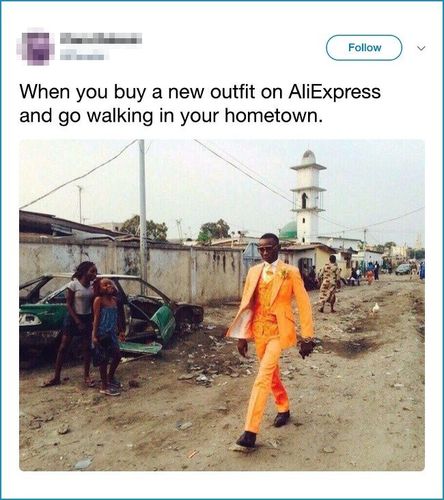Click the green mosque dome
The image size is (444, 500).
coord(288,231)
